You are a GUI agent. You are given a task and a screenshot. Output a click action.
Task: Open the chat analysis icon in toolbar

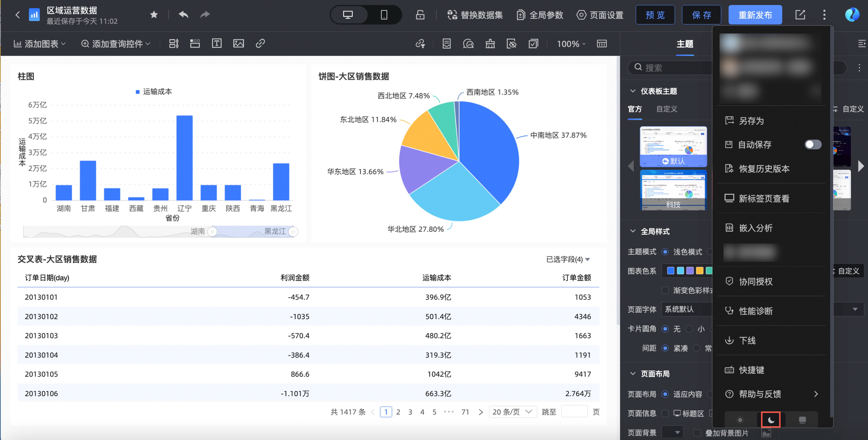click(468, 44)
